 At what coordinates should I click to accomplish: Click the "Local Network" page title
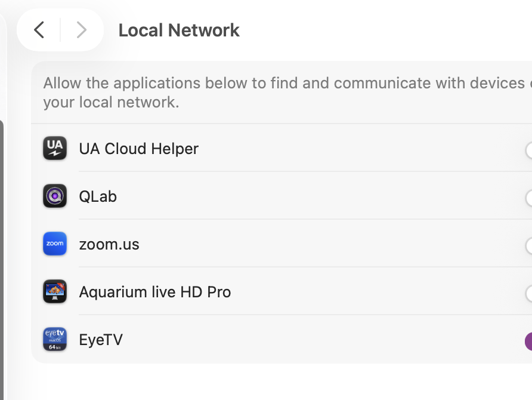(x=179, y=30)
